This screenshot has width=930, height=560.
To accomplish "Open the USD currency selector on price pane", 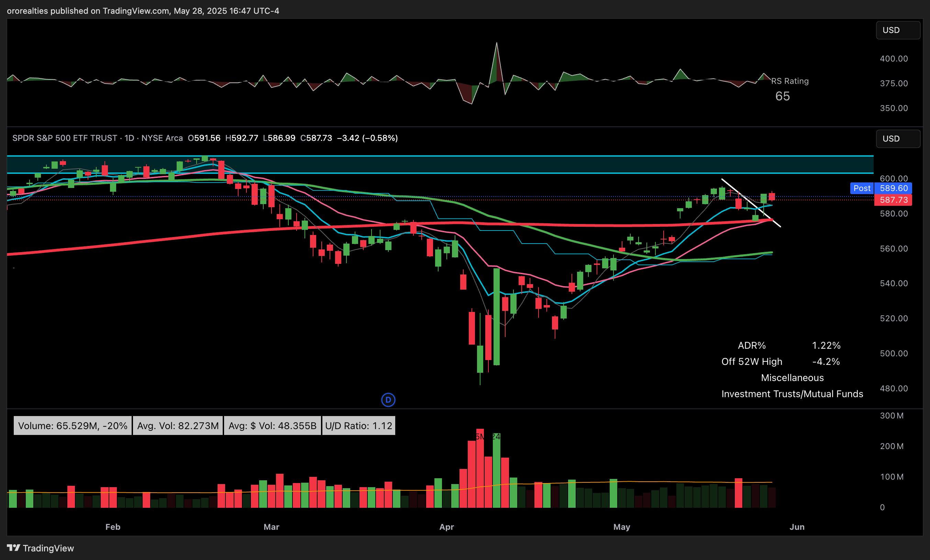I will click(x=898, y=138).
